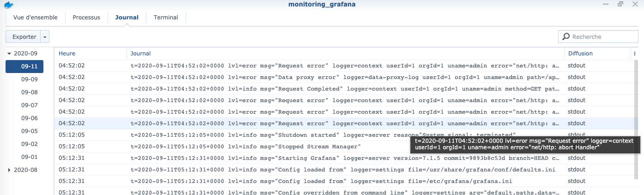Click the Exporter button
The image size is (644, 195).
pos(24,37)
